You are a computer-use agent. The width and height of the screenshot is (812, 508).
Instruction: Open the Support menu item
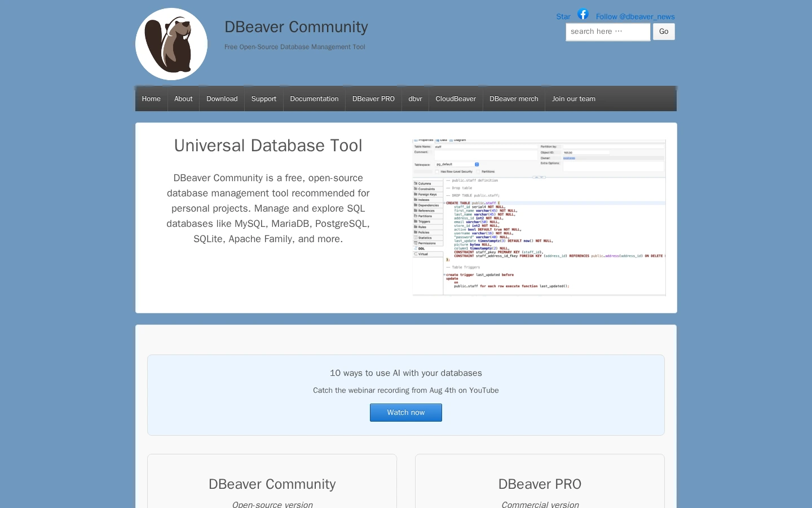coord(264,99)
